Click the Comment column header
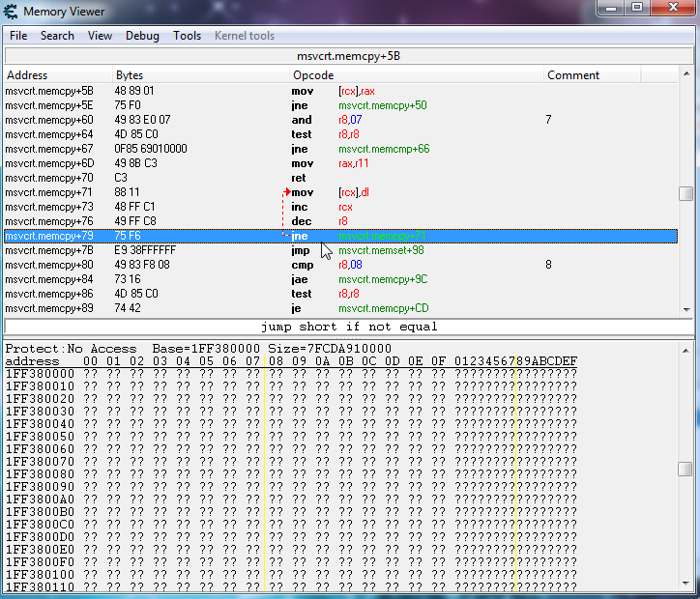Screen dimensions: 700x599 coord(593,75)
